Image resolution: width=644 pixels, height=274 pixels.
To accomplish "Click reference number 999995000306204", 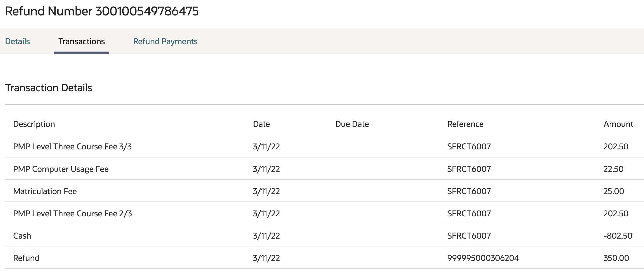I will tap(483, 258).
